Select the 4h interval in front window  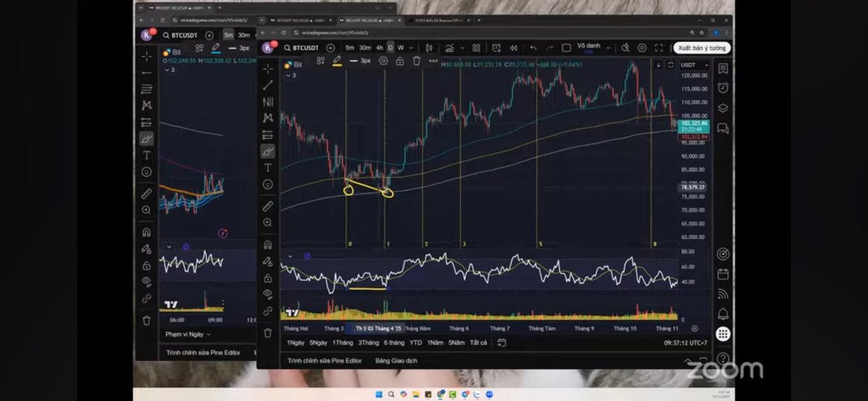[x=380, y=48]
